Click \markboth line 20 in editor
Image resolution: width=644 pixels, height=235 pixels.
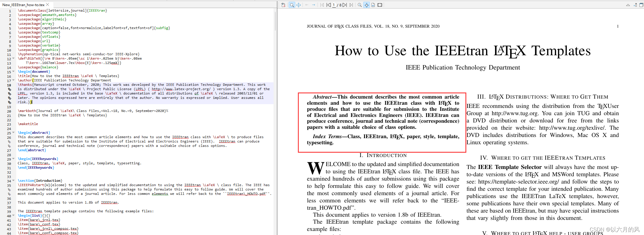(x=93, y=111)
